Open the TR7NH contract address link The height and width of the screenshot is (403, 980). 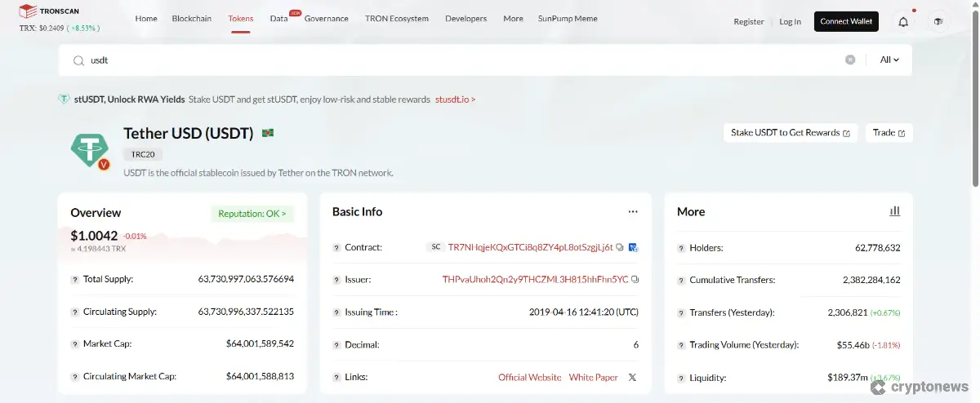531,247
